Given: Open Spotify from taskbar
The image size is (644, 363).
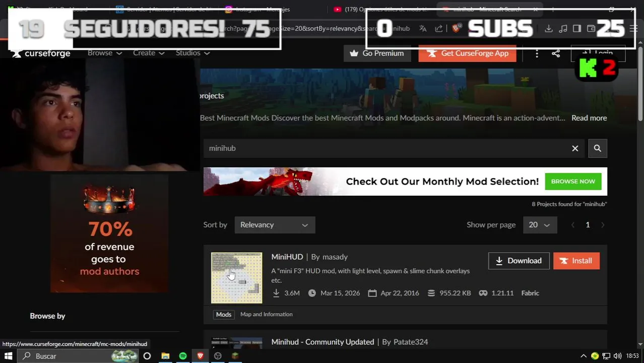Looking at the screenshot, I should pyautogui.click(x=183, y=356).
